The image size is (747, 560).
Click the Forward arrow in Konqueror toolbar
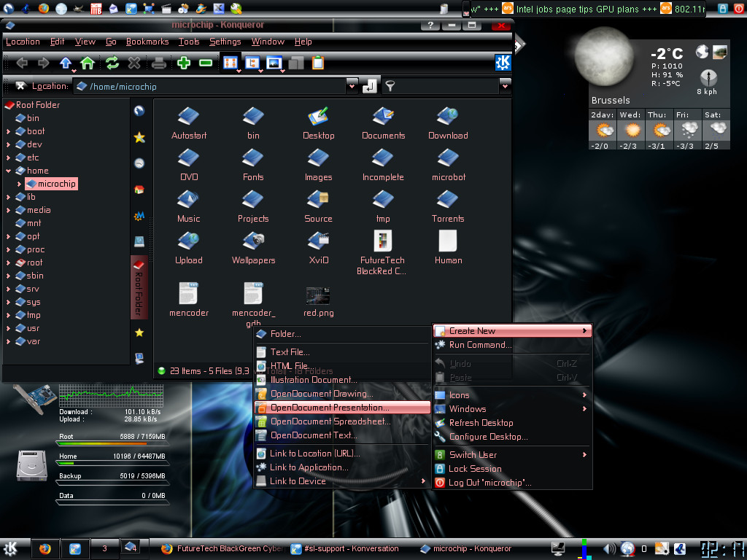[x=43, y=63]
